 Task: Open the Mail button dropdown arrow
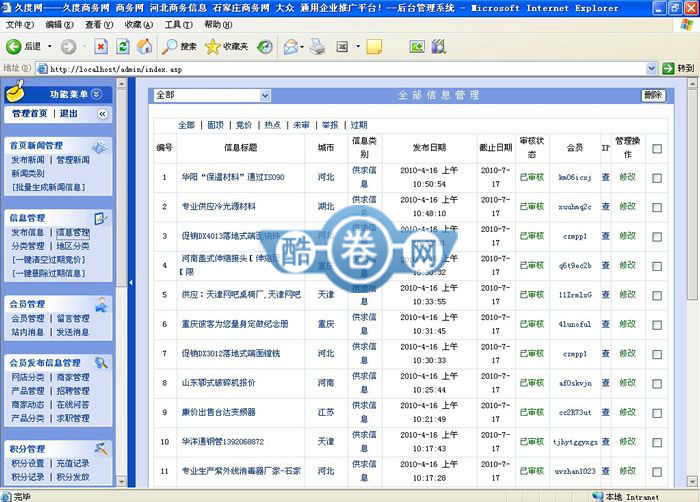302,46
